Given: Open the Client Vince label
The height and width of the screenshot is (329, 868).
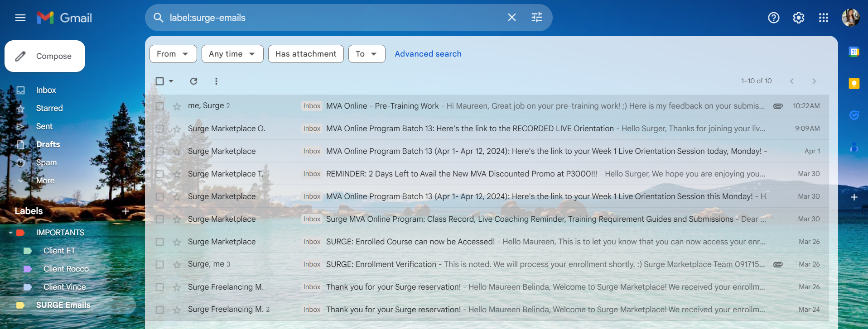Looking at the screenshot, I should tap(65, 287).
